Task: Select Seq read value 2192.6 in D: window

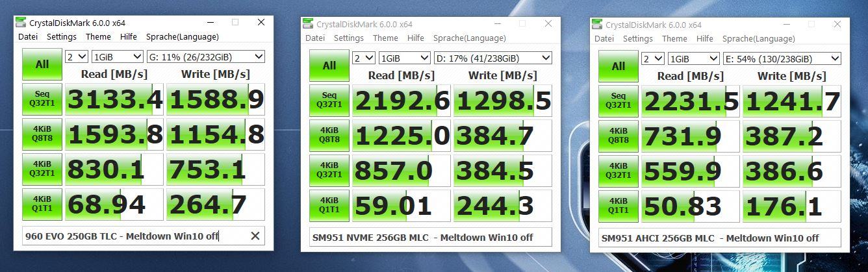Action: [x=402, y=101]
